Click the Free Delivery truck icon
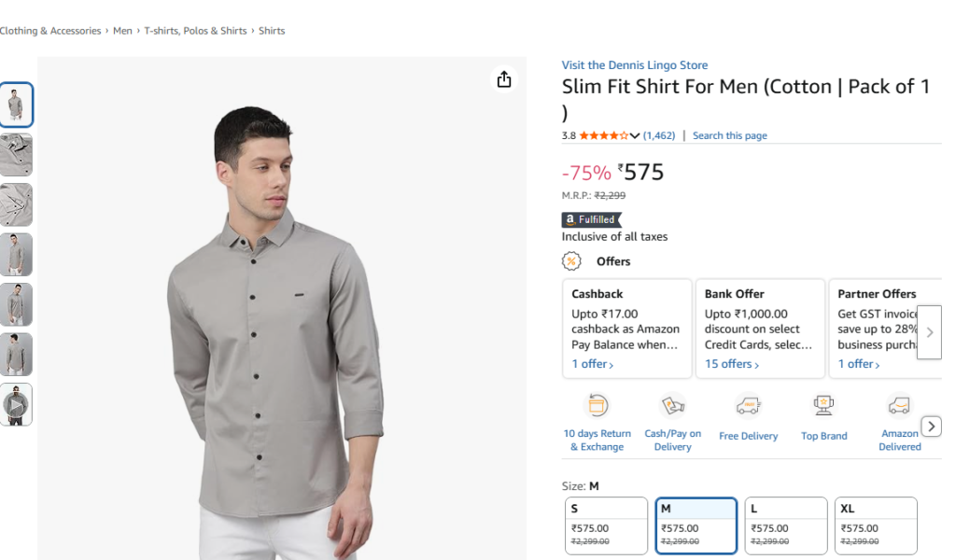 coord(748,406)
